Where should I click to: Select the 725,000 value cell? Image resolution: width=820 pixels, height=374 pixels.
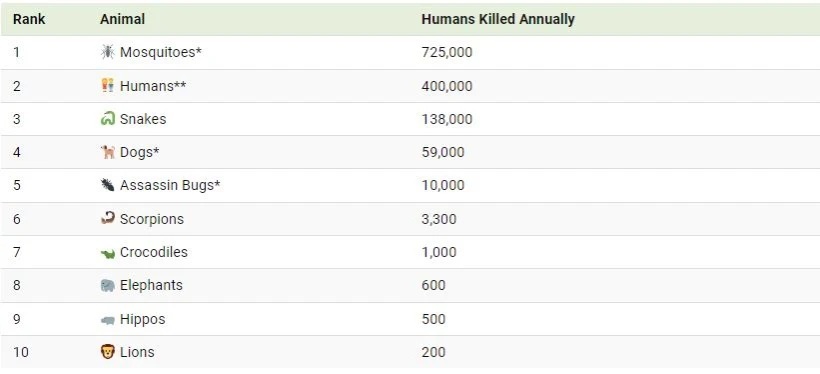click(x=447, y=52)
